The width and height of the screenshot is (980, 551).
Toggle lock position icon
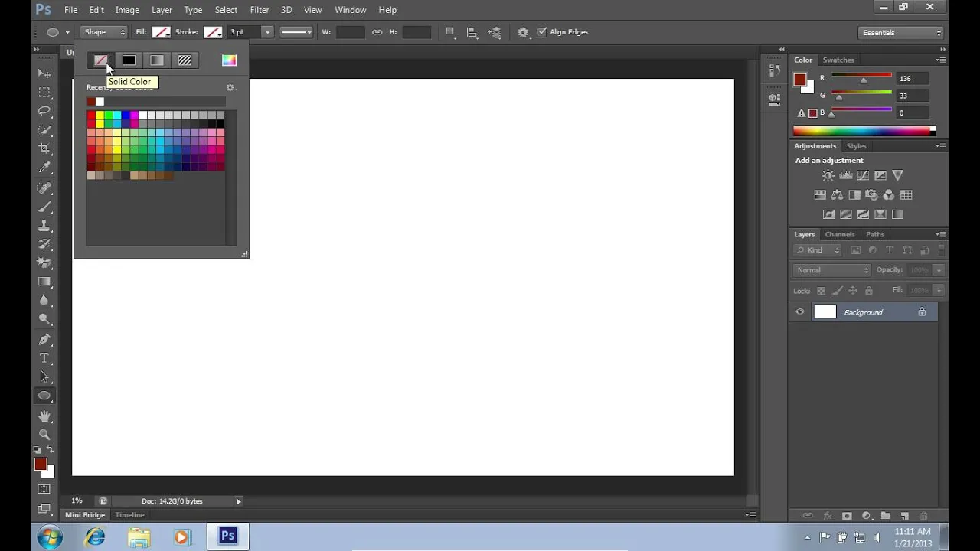tap(853, 291)
